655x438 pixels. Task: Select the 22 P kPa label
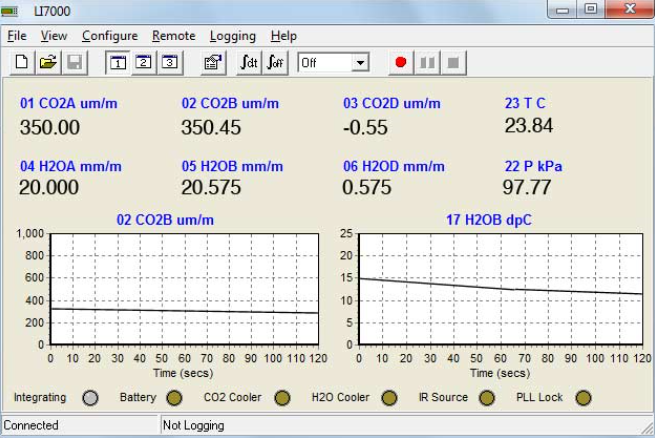[x=533, y=166]
